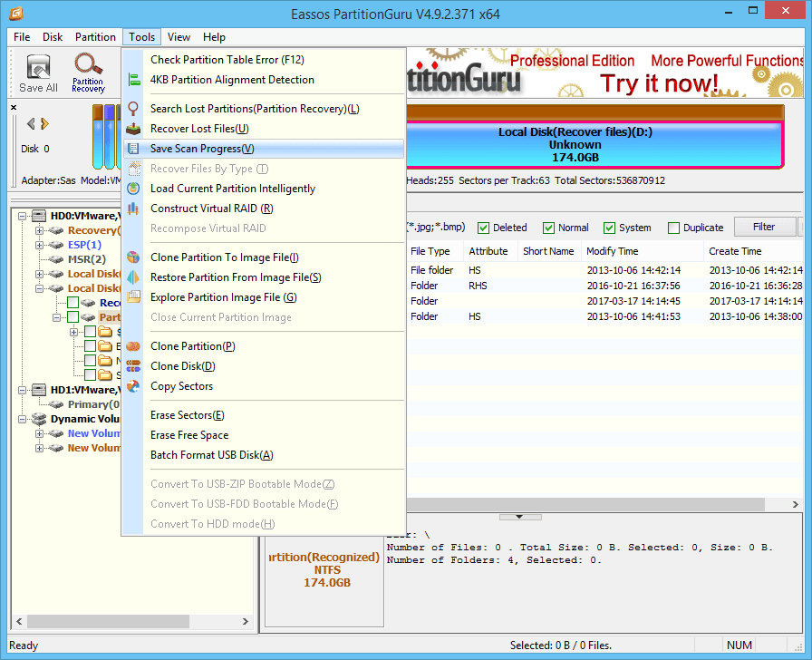This screenshot has height=660, width=812.
Task: Select the Batch Format USB Disk(A) entry
Action: (263, 455)
